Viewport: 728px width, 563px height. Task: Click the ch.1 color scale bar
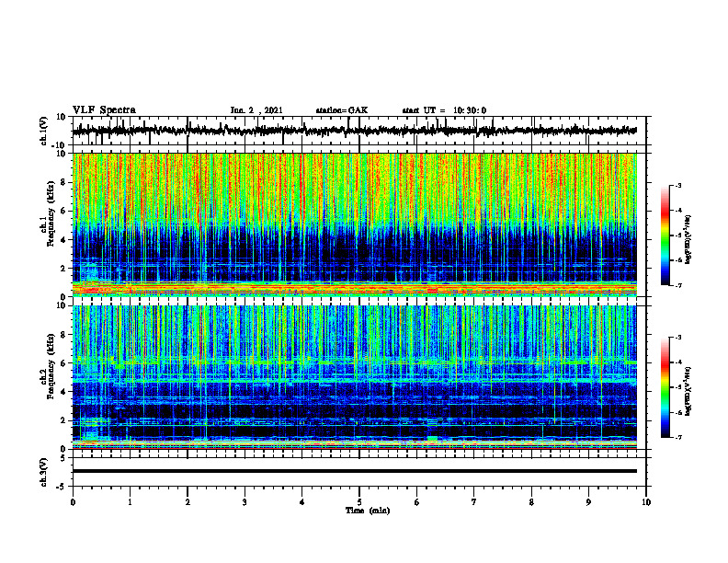[665, 236]
